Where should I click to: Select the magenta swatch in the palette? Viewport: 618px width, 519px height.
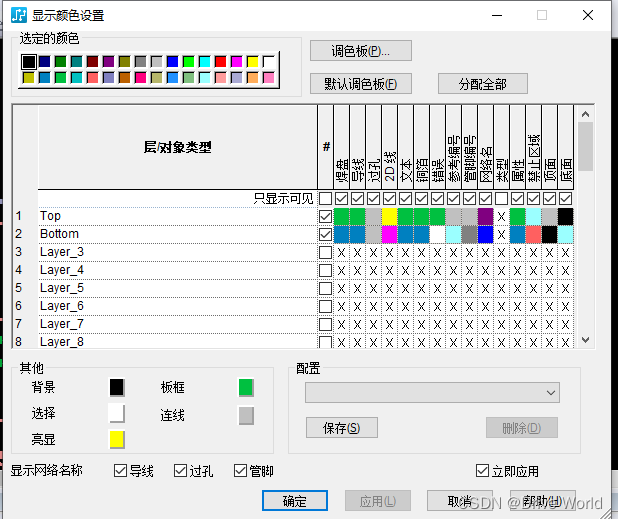tap(236, 61)
